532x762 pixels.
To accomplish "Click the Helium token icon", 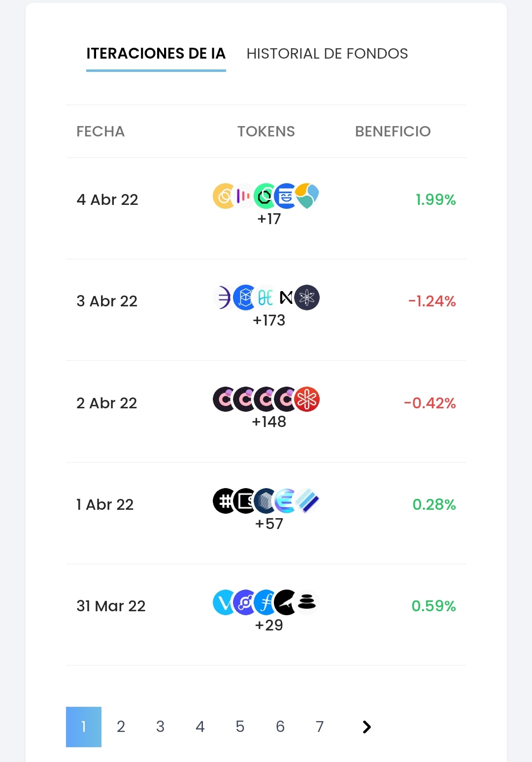I will [245, 602].
